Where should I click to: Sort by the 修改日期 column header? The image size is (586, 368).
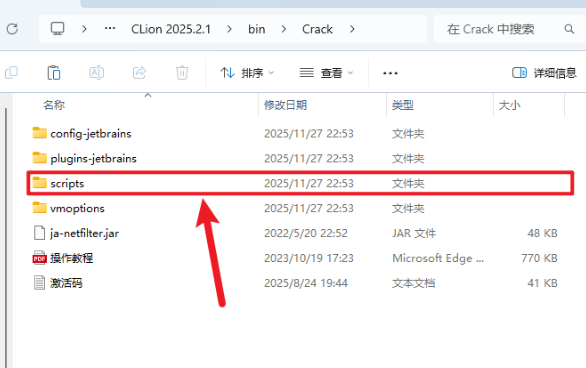click(286, 105)
